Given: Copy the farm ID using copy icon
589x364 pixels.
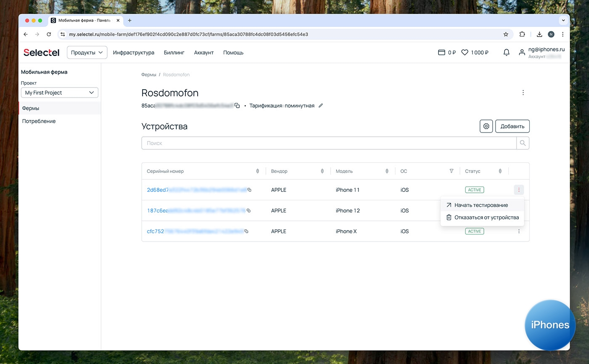Looking at the screenshot, I should 237,106.
